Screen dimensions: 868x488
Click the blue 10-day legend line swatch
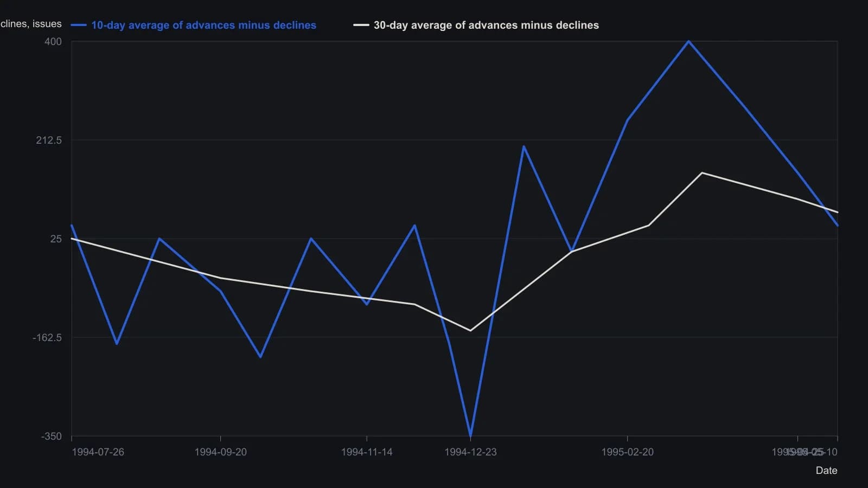[79, 25]
